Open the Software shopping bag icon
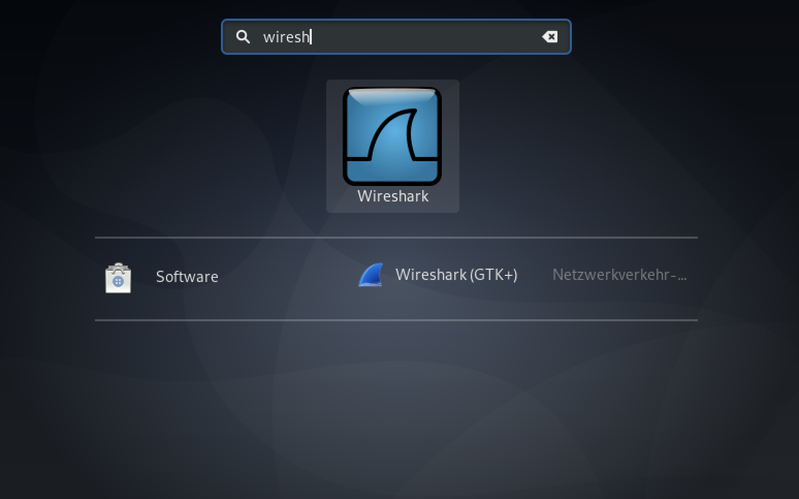This screenshot has width=799, height=499. 118,278
